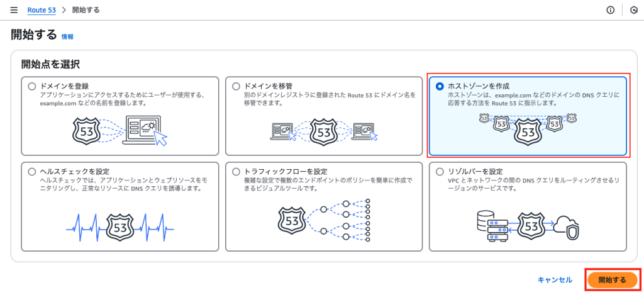Click the resolver servers illustration

[x=528, y=227]
